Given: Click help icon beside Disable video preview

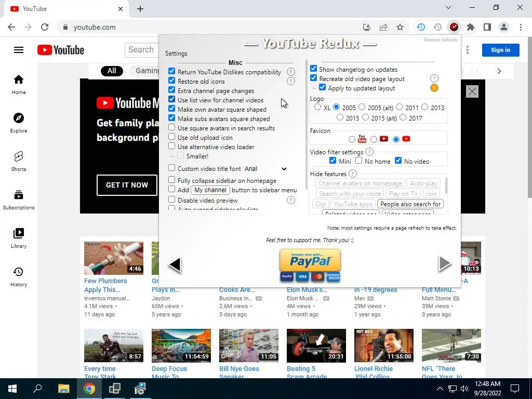Looking at the screenshot, I should [x=291, y=200].
